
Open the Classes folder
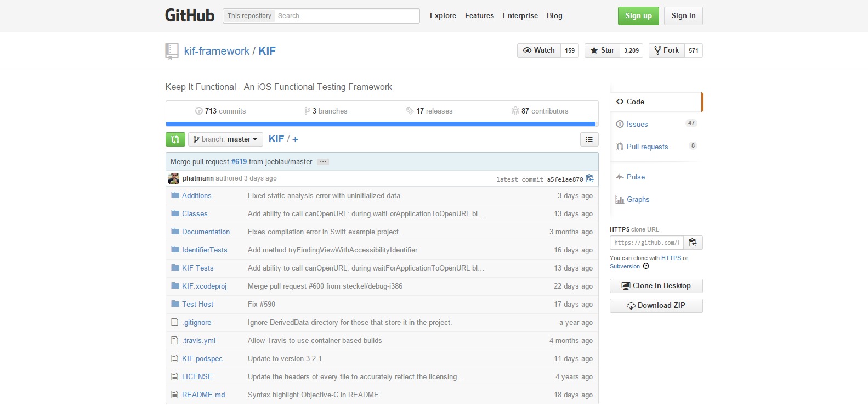[x=195, y=213]
